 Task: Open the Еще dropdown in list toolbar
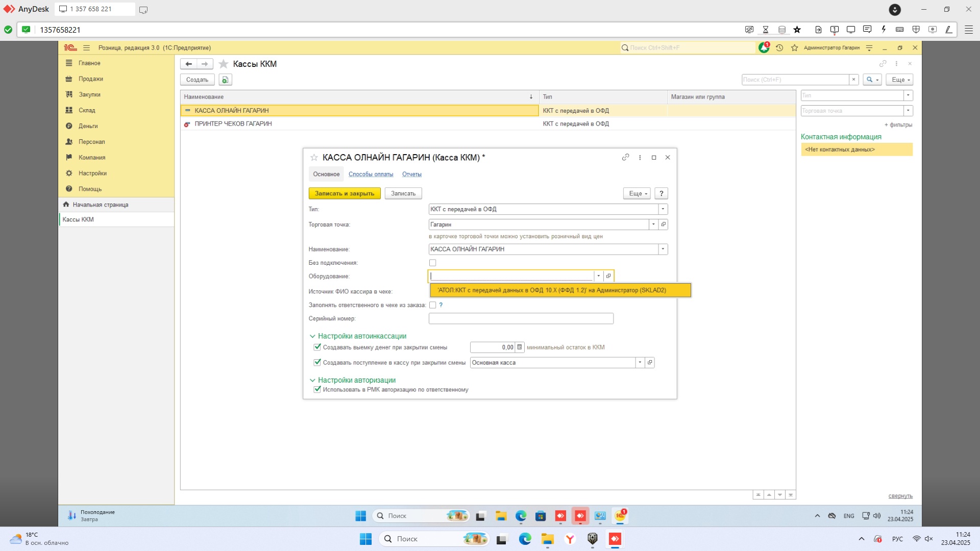[899, 80]
